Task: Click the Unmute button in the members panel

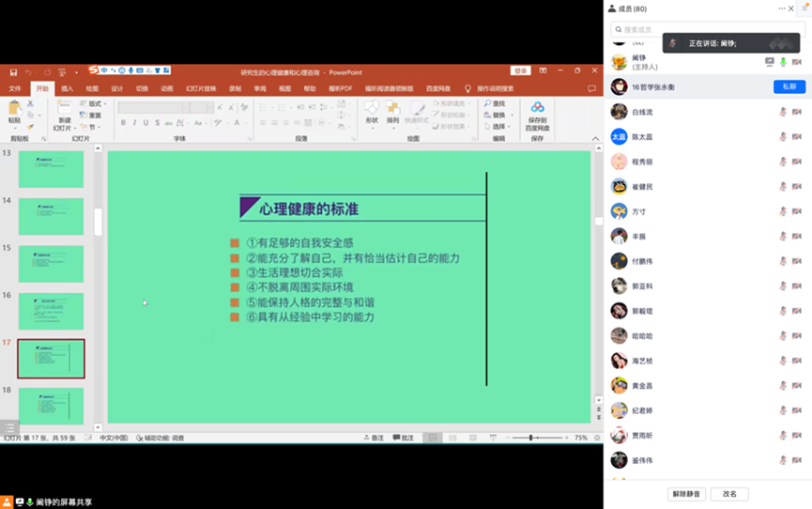Action: click(x=686, y=493)
